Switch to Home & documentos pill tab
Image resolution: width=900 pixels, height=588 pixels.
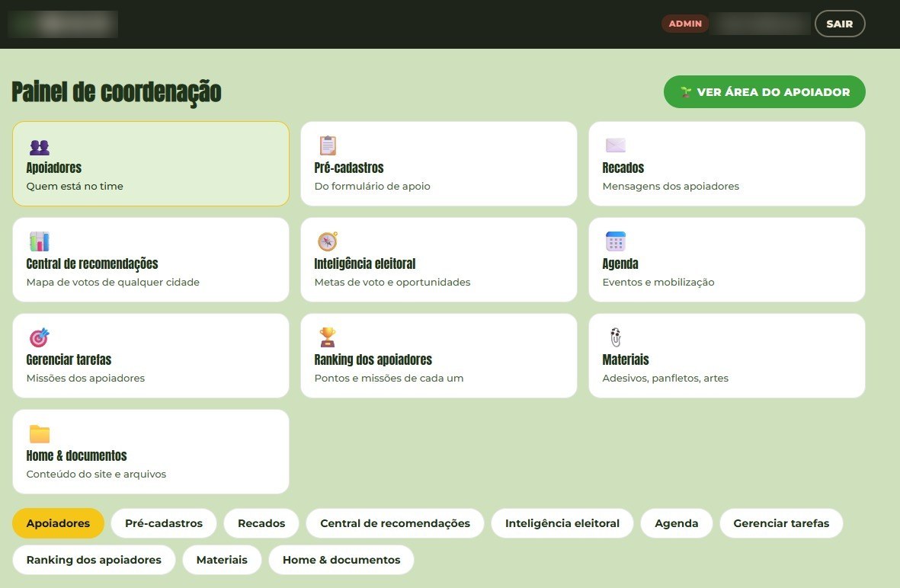pyautogui.click(x=341, y=560)
